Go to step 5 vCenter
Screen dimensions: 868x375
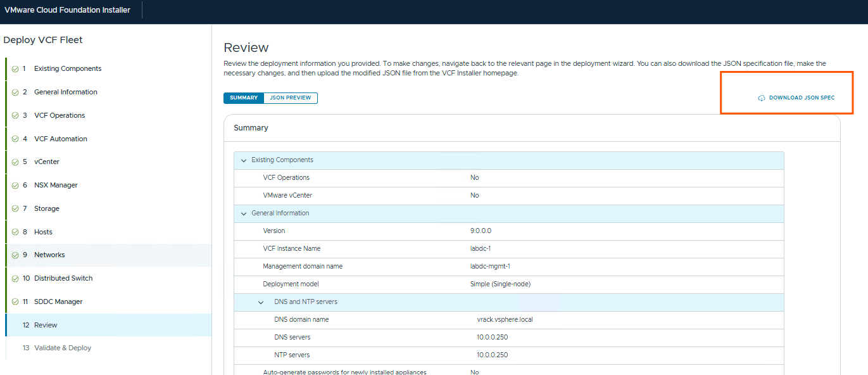[x=108, y=162]
